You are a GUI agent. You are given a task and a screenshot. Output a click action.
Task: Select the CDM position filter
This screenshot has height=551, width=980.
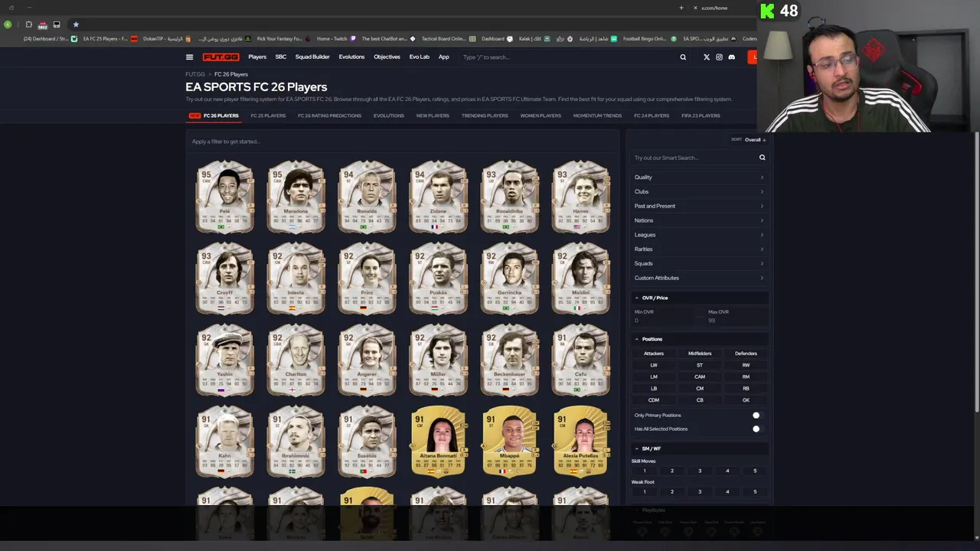(x=654, y=400)
